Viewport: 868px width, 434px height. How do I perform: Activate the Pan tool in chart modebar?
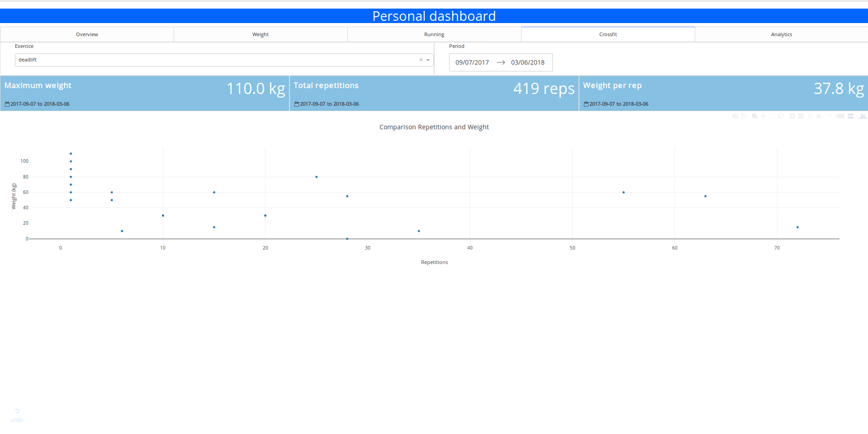point(764,116)
